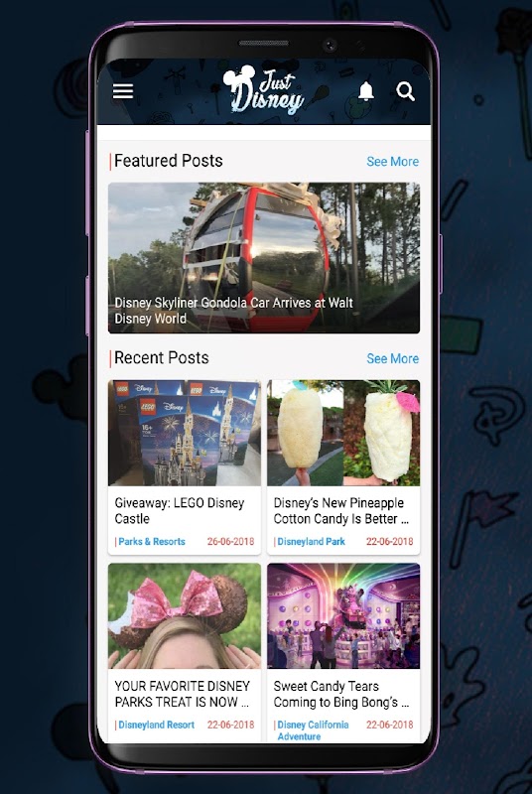Select the Disneyland Park category

click(x=311, y=541)
